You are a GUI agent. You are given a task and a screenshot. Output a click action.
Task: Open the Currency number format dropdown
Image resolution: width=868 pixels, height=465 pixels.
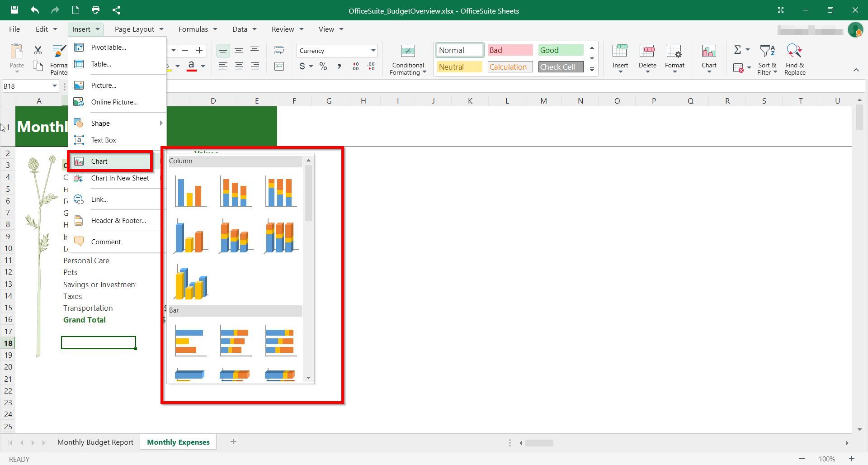(373, 50)
